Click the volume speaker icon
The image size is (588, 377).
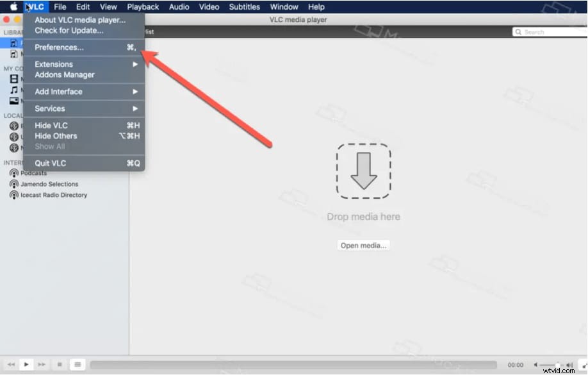[x=569, y=364]
